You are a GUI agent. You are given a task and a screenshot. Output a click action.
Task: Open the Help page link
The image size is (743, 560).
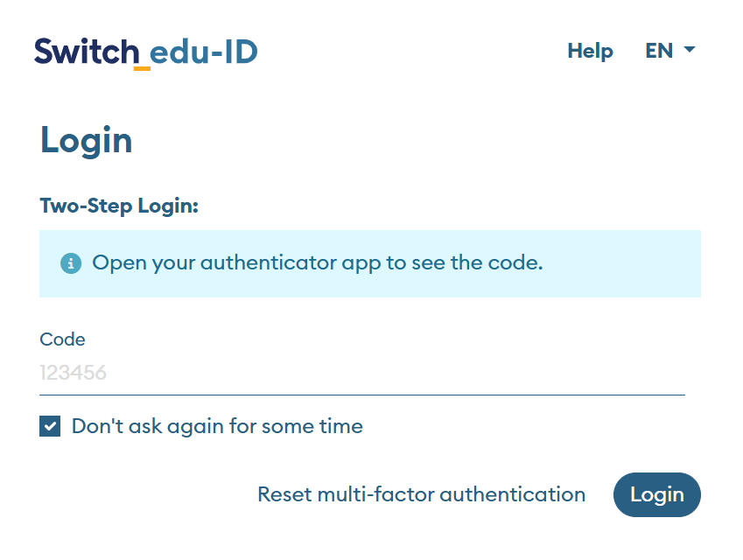pyautogui.click(x=590, y=51)
